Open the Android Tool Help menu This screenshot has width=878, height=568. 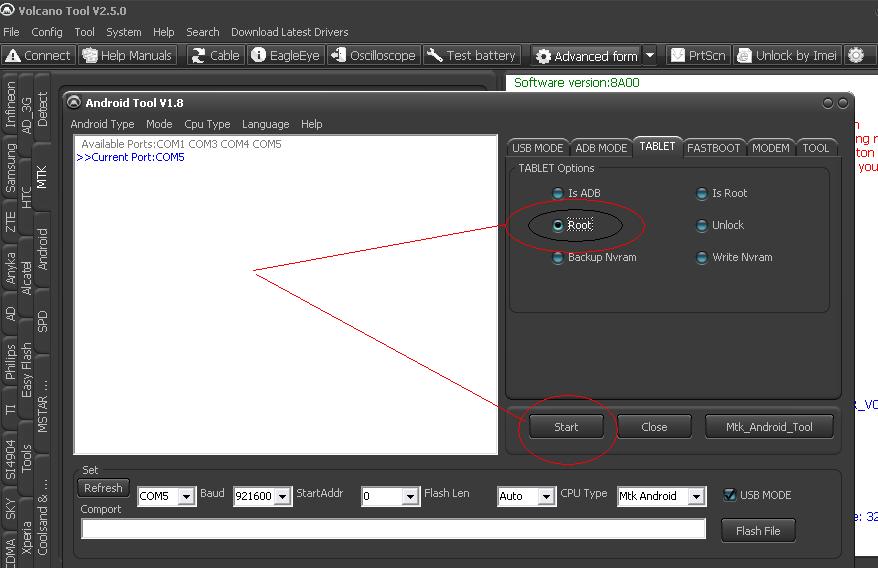(311, 124)
